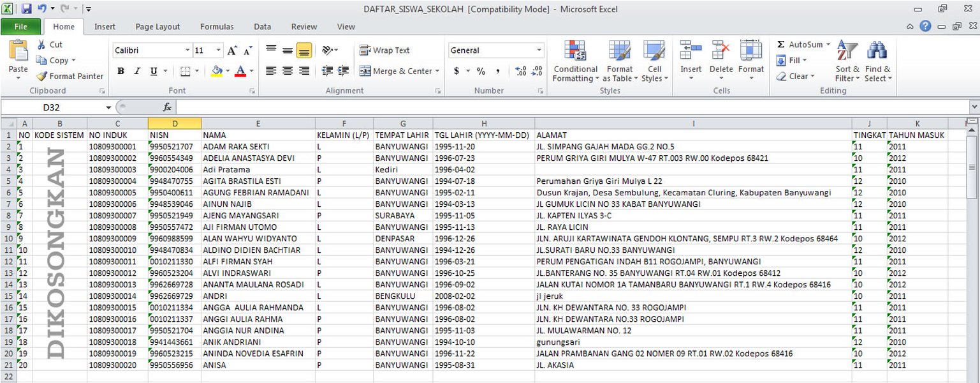The image size is (980, 383).
Task: Open the Number Format General dropdown
Action: (539, 50)
